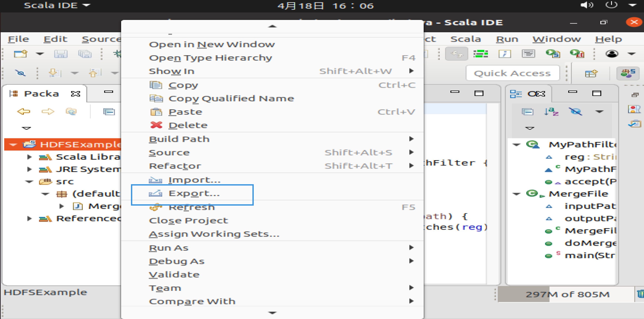Collapse the HDFSExample project node
This screenshot has height=319, width=644.
13,145
